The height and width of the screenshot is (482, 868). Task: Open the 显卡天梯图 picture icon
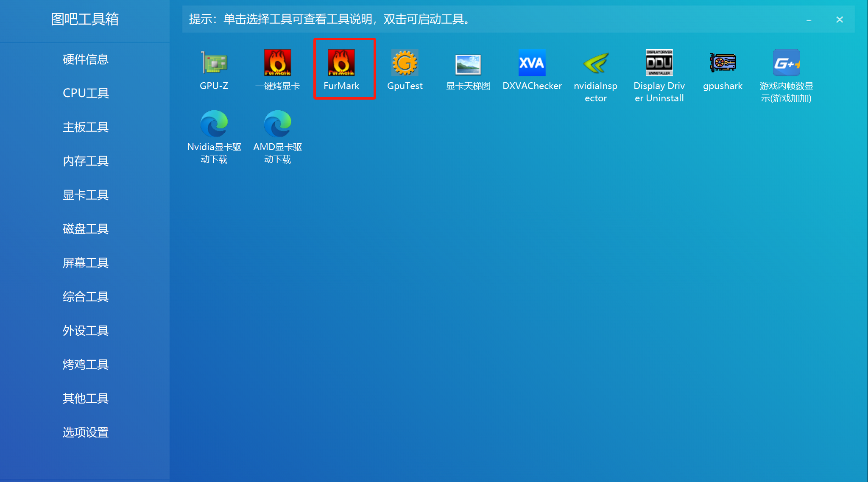coord(468,64)
